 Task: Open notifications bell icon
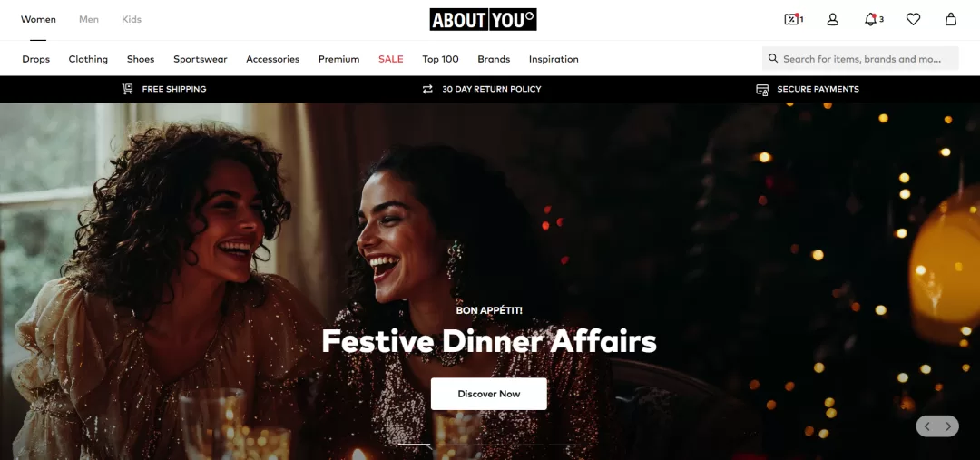click(x=873, y=19)
